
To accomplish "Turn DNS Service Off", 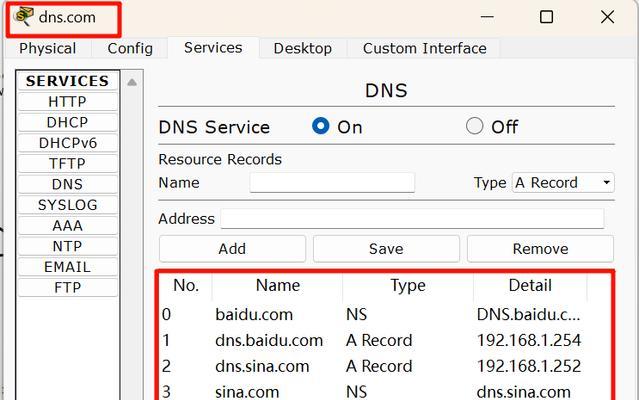I will (x=474, y=126).
